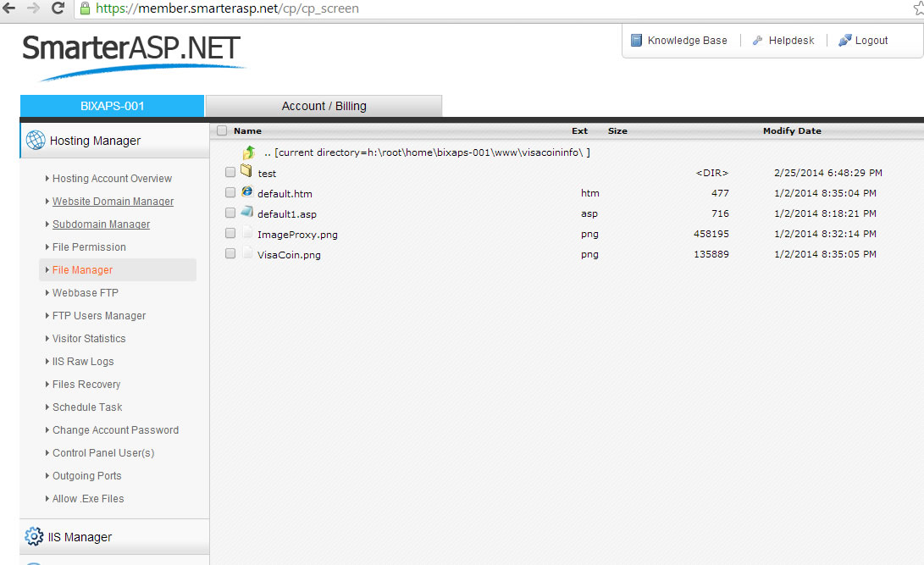Viewport: 924px width, 565px height.
Task: Sort by the Size column header
Action: point(617,130)
